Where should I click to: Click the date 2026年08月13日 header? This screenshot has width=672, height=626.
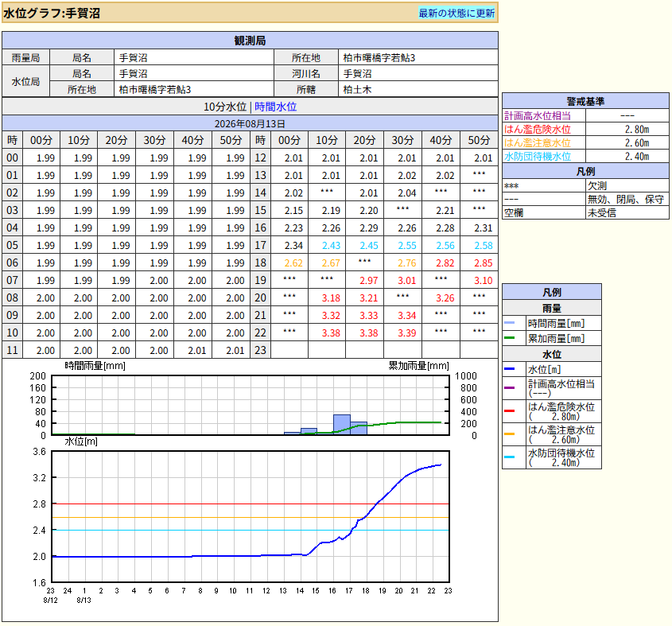pos(250,124)
